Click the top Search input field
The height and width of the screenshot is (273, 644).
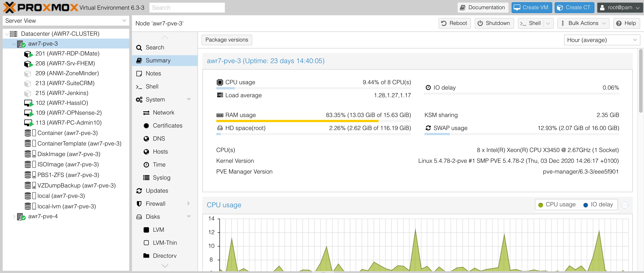pyautogui.click(x=187, y=8)
